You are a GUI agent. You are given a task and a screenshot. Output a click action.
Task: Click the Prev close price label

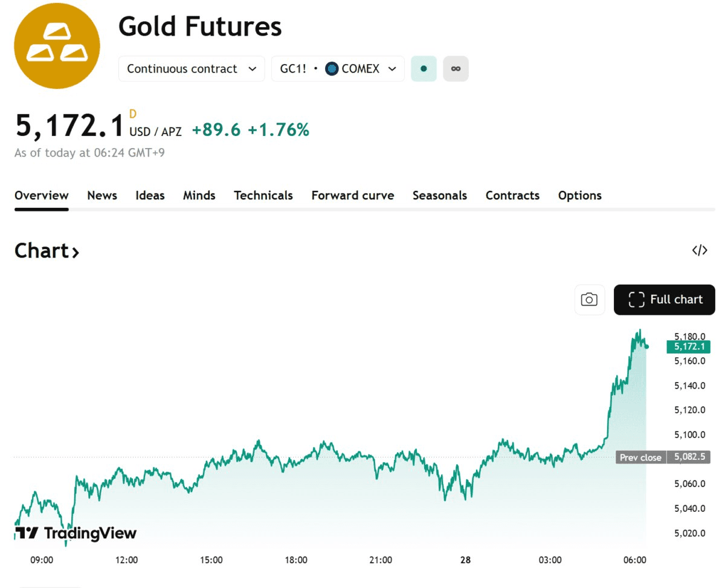tap(640, 457)
